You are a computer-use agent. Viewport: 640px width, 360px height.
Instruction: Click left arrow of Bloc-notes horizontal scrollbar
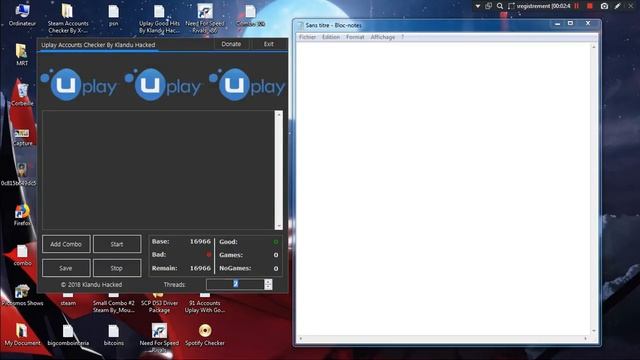pyautogui.click(x=301, y=338)
